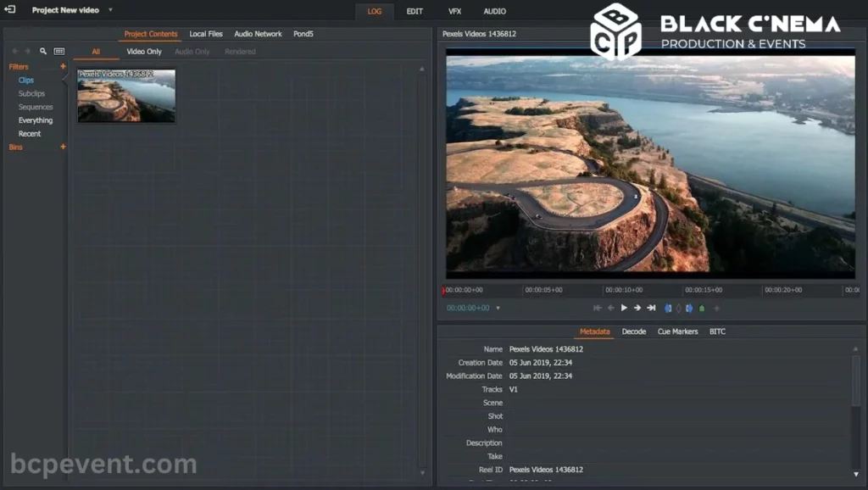Switch to the EDIT tab
Screen dimensions: 868x490
click(415, 11)
